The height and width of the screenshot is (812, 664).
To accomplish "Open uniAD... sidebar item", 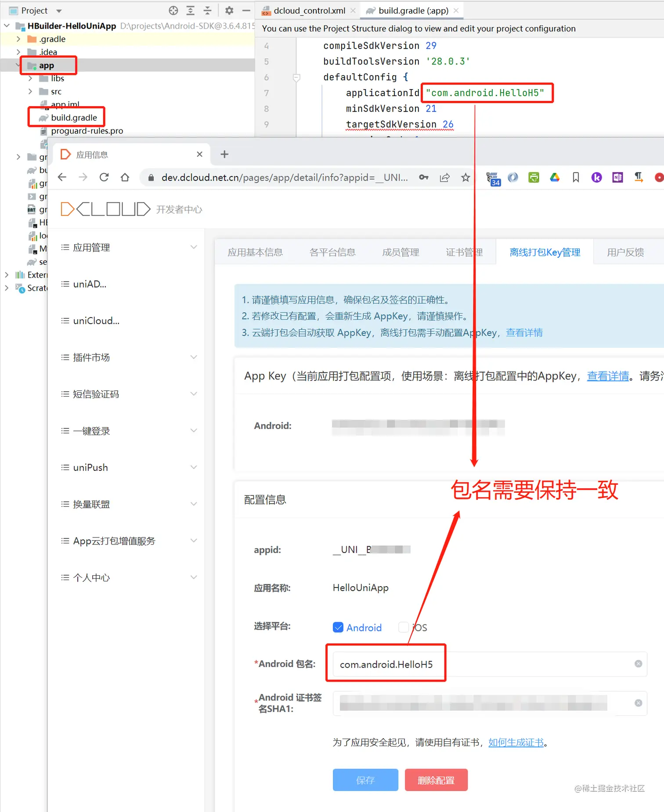I will 90,284.
